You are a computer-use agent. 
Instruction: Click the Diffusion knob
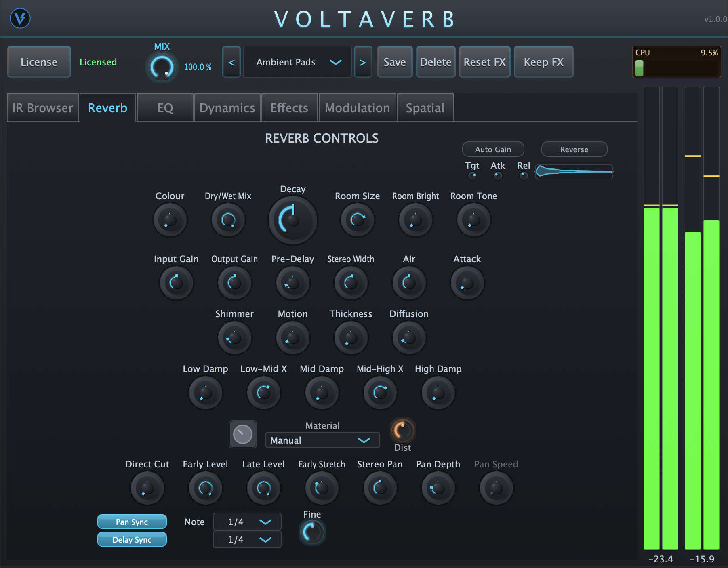pyautogui.click(x=409, y=338)
